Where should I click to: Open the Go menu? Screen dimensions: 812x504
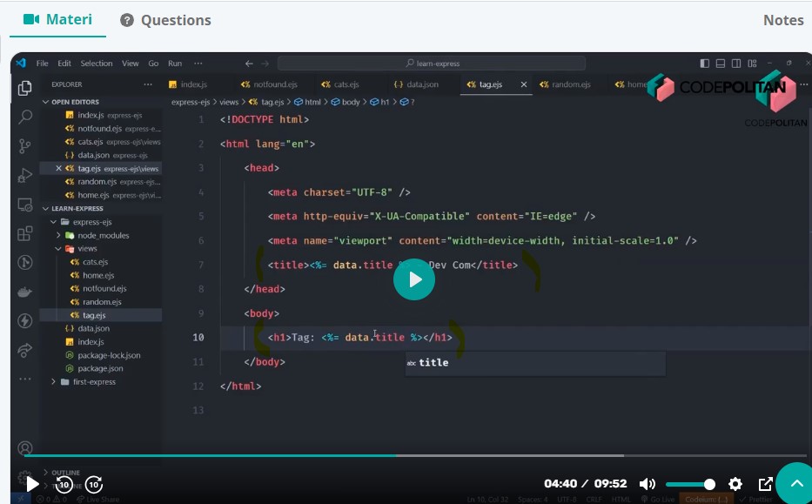click(x=153, y=64)
